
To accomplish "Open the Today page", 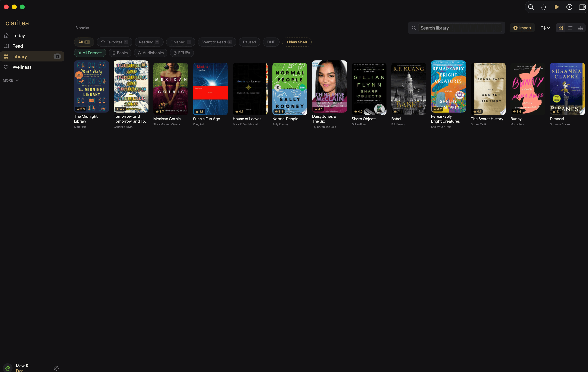I will point(32,36).
